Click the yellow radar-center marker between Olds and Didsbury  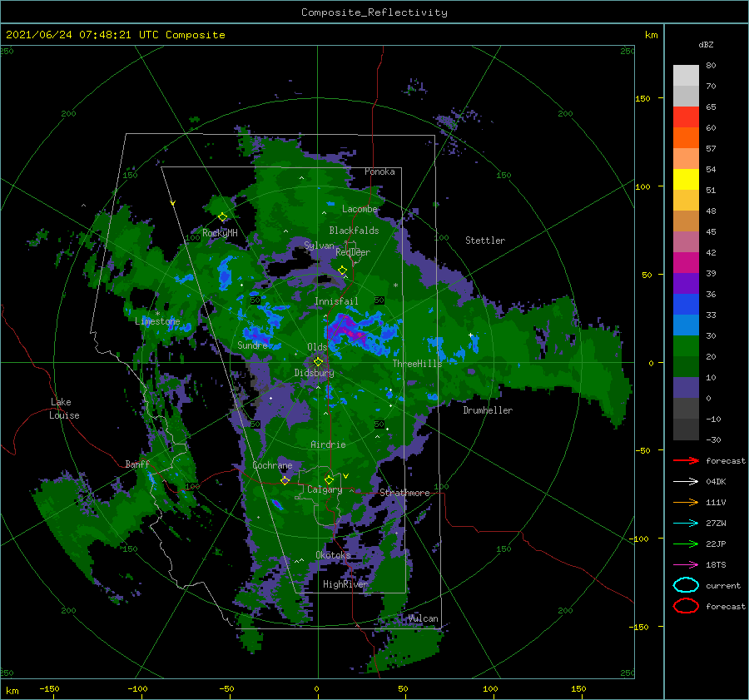coord(318,362)
